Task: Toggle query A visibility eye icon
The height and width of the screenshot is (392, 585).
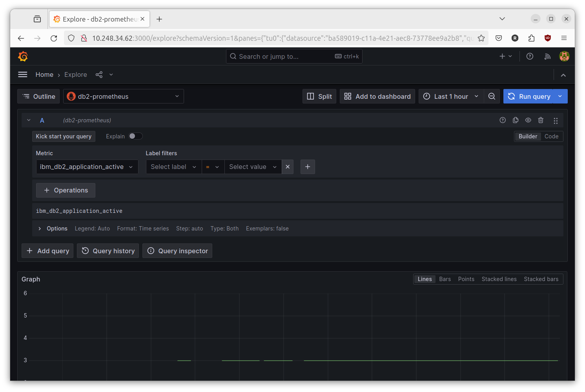Action: click(x=528, y=120)
